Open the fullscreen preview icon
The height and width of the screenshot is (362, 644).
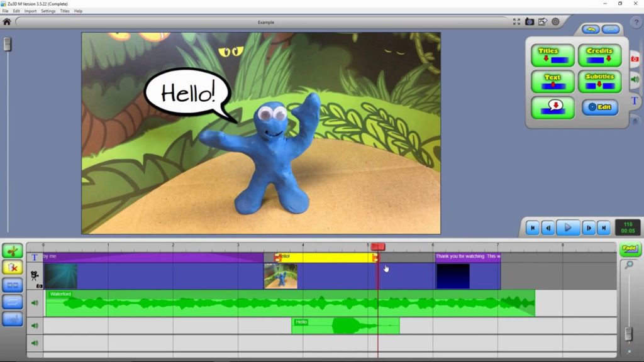click(516, 22)
